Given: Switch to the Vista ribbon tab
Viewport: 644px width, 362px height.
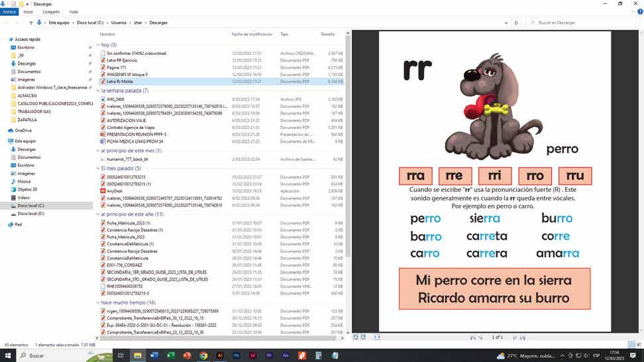Looking at the screenshot, I should click(x=74, y=12).
